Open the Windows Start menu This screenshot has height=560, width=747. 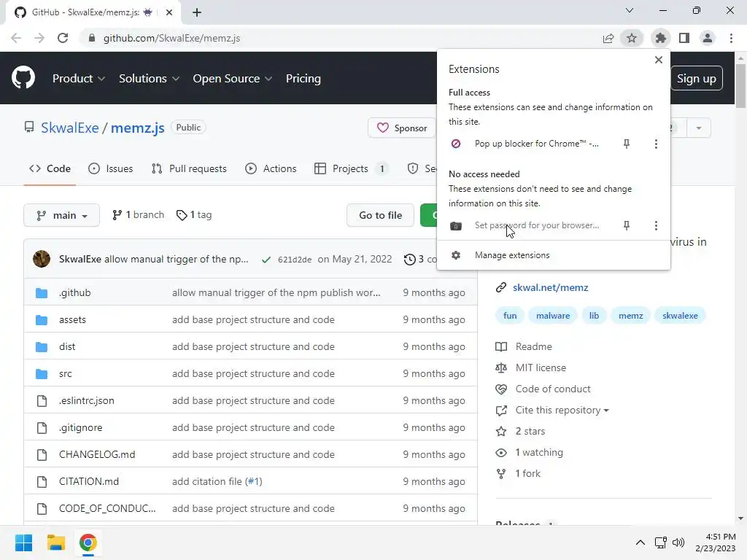point(23,542)
